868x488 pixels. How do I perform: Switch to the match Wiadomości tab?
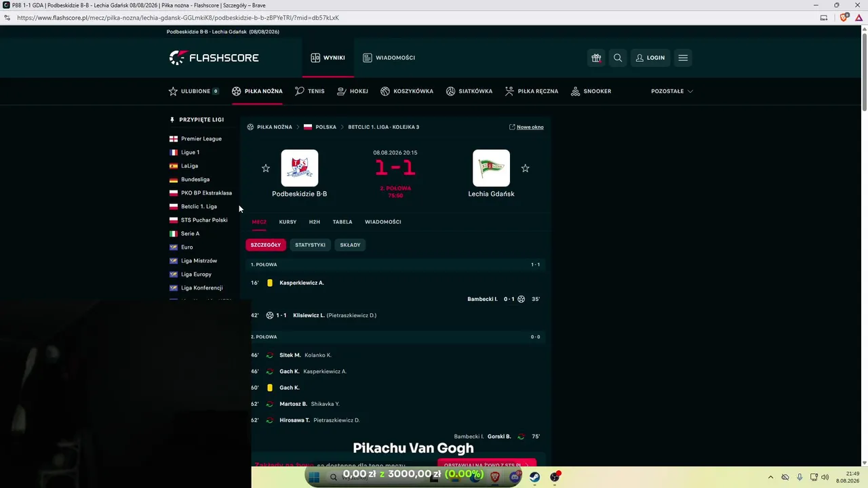point(383,222)
